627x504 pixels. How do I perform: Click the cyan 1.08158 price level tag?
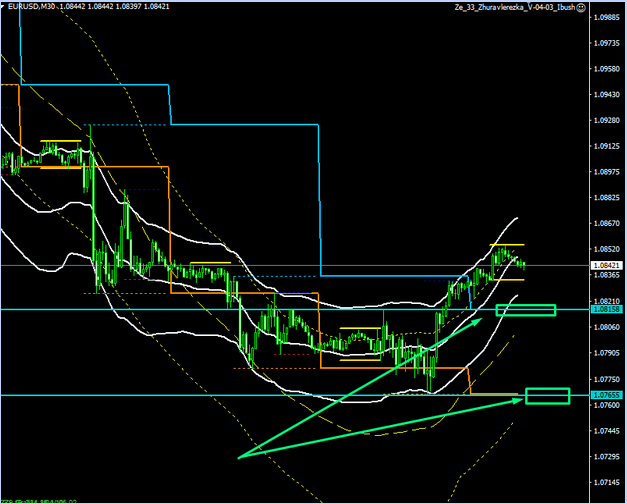(x=605, y=310)
